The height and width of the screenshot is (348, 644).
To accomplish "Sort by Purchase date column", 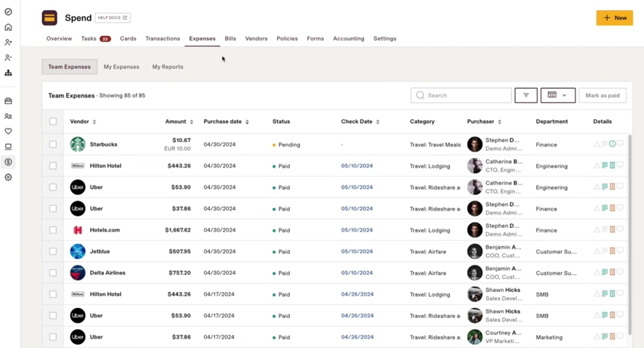I will pos(247,122).
